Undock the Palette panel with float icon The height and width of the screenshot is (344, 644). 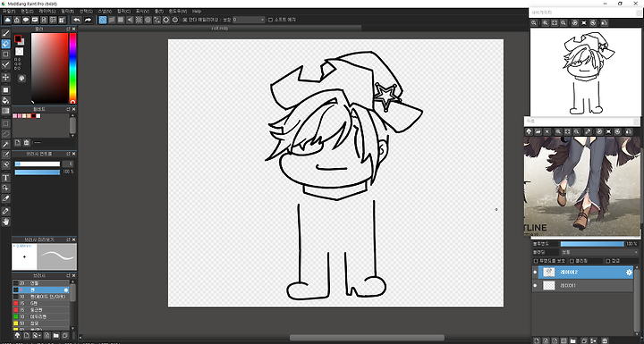point(69,109)
